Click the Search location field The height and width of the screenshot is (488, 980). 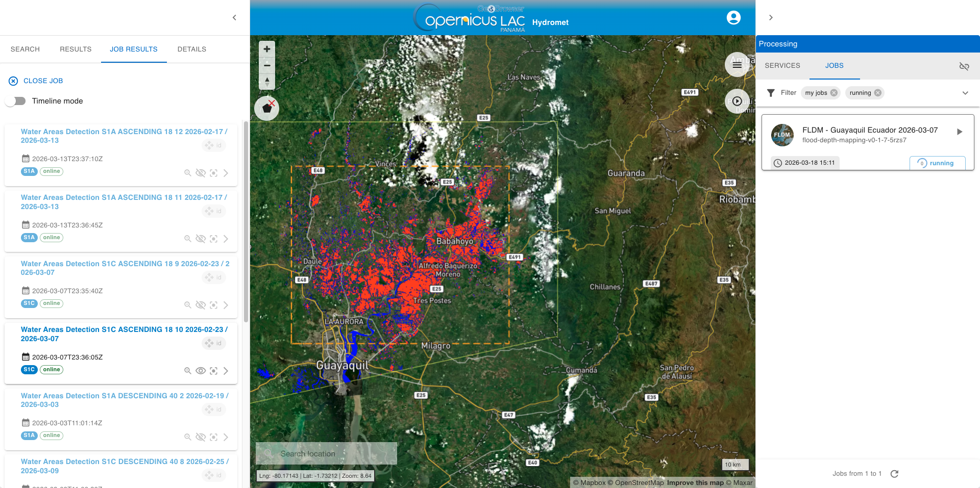point(327,453)
